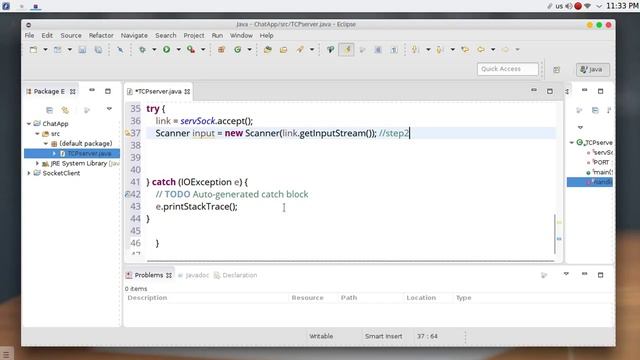The width and height of the screenshot is (640, 360).
Task: Expand the SocketClient project node
Action: tap(29, 173)
